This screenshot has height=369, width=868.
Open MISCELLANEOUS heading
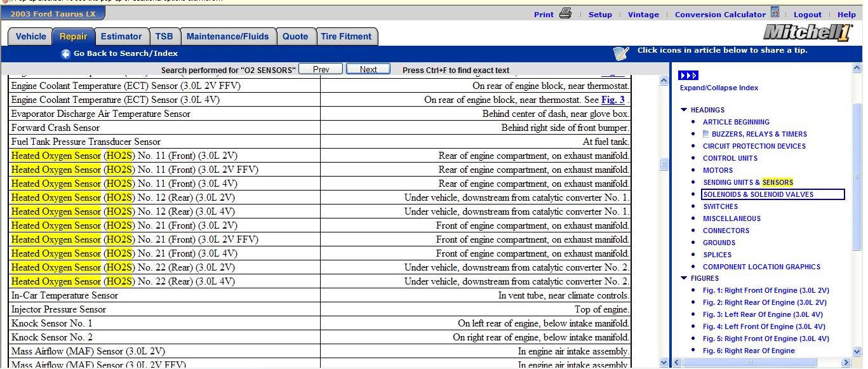[x=731, y=218]
